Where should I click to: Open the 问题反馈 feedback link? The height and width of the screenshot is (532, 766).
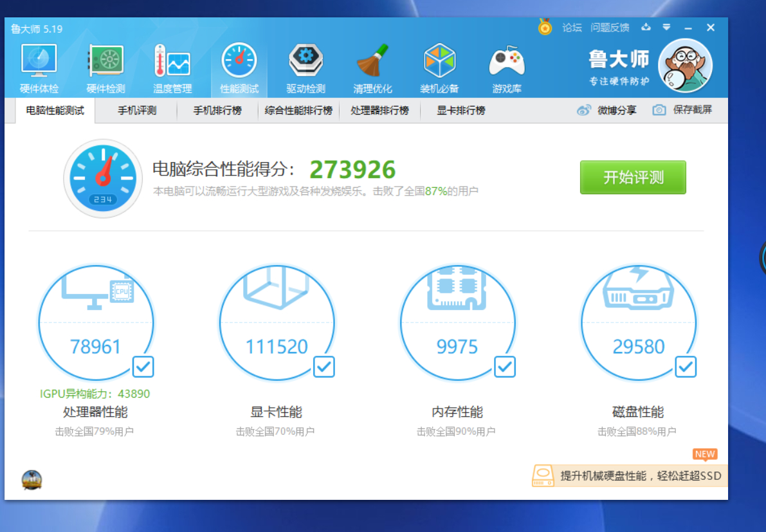coord(610,28)
